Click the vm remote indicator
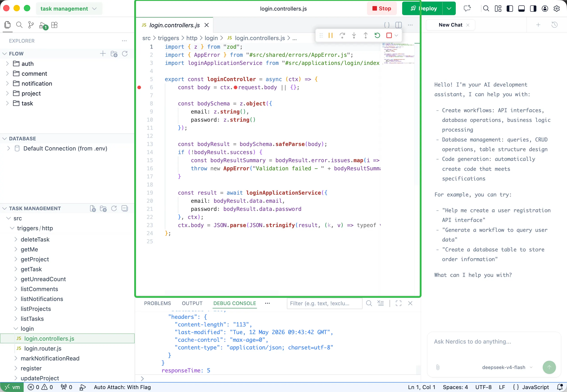Viewport: 567px width, 392px height. [x=12, y=387]
